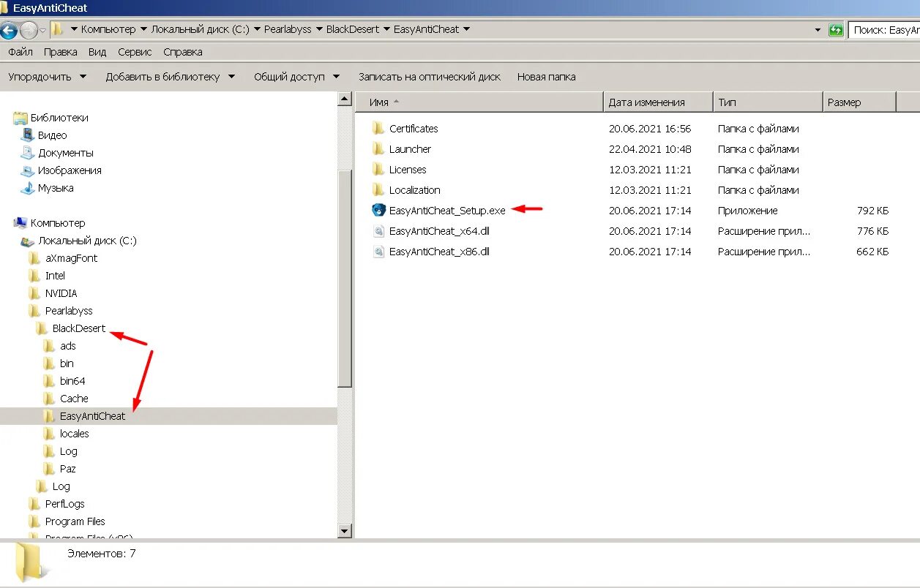The height and width of the screenshot is (588, 920).
Task: Open the Certificates folder icon
Action: (x=378, y=129)
